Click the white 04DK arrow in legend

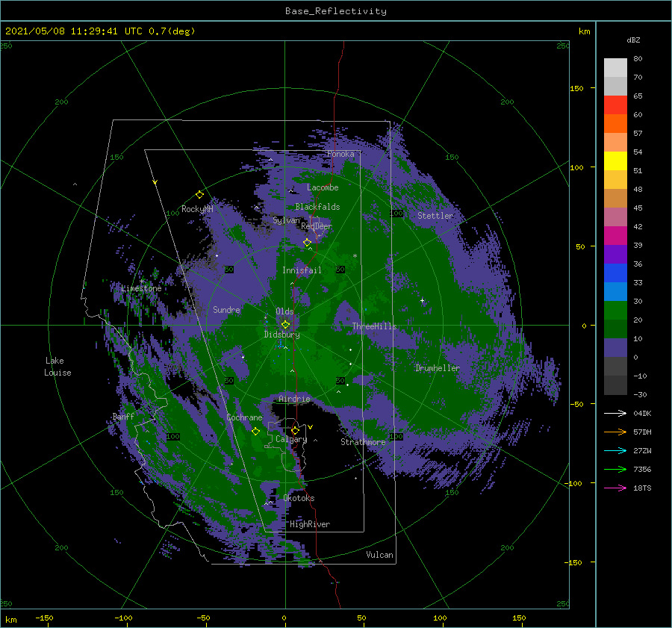(615, 413)
